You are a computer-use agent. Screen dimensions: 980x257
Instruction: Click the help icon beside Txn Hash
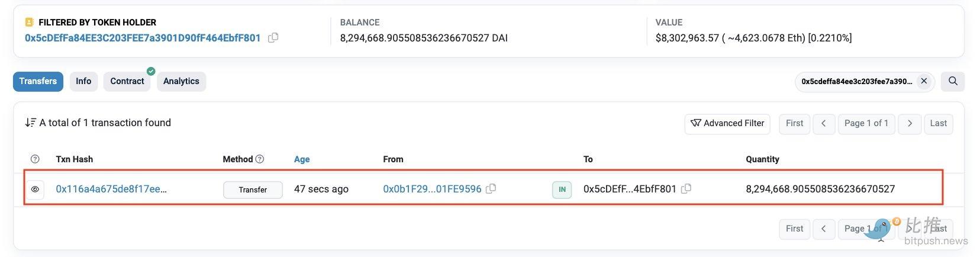pos(35,159)
